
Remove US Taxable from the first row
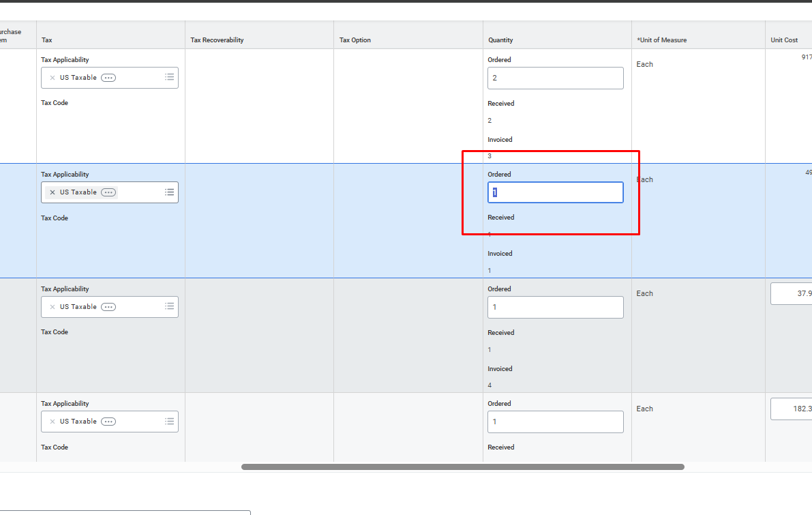click(x=52, y=78)
